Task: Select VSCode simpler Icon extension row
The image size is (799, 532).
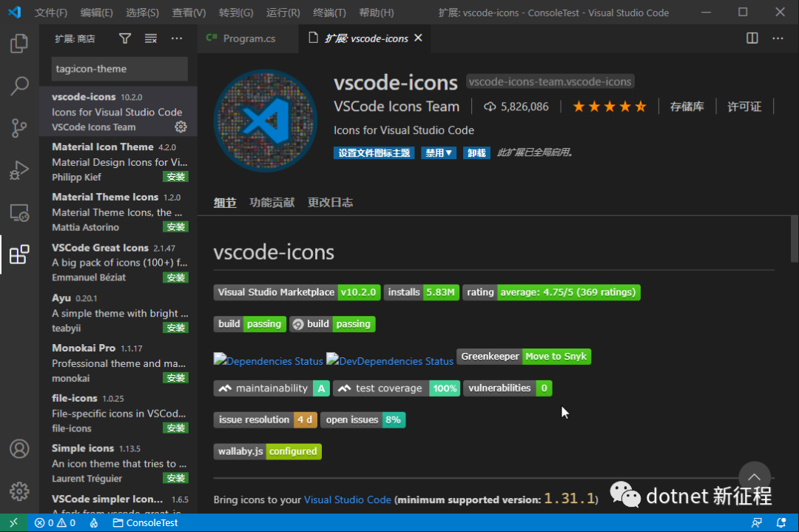Action: click(x=118, y=503)
